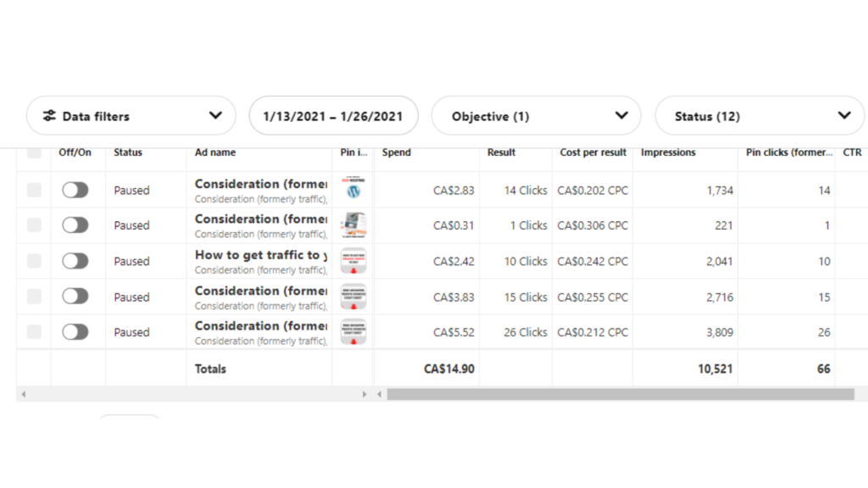868x488 pixels.
Task: Check the select-all checkbox in table header
Action: 34,152
